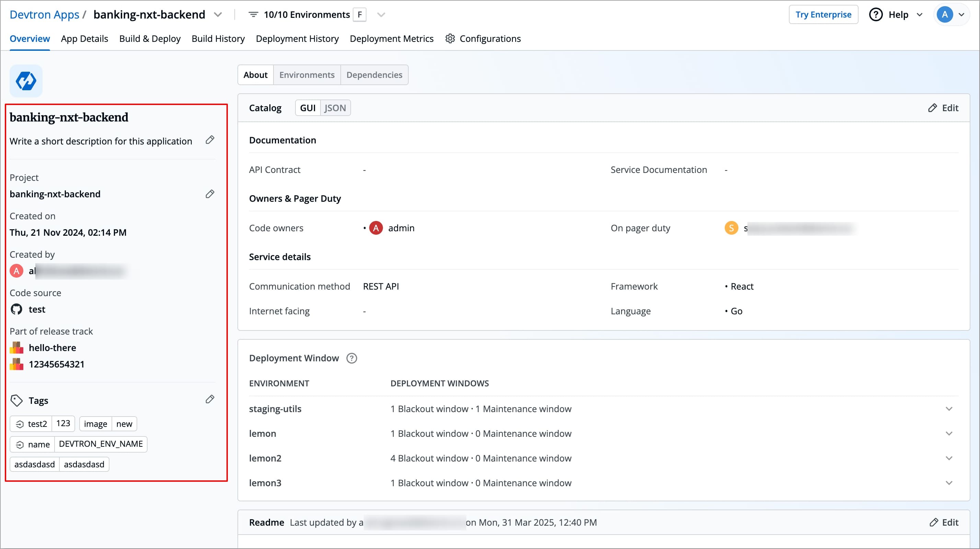Image resolution: width=980 pixels, height=549 pixels.
Task: Switch catalog view to JSON
Action: [335, 108]
